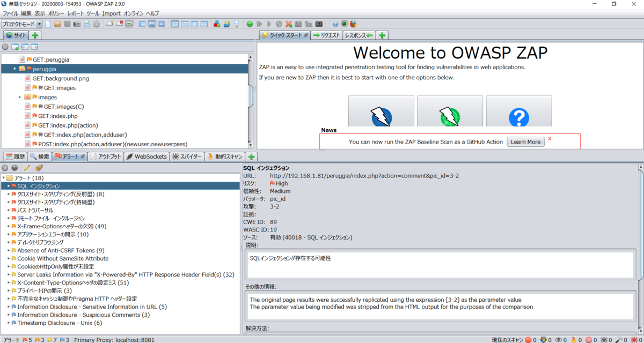The height and width of the screenshot is (343, 644).
Task: Click the snapshot session toolbar icon
Action: click(77, 24)
